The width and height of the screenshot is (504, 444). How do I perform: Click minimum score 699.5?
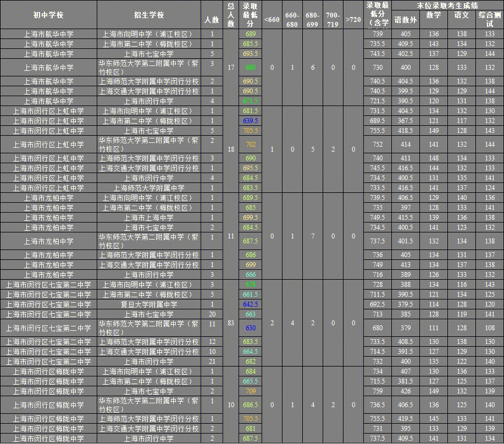(x=251, y=218)
